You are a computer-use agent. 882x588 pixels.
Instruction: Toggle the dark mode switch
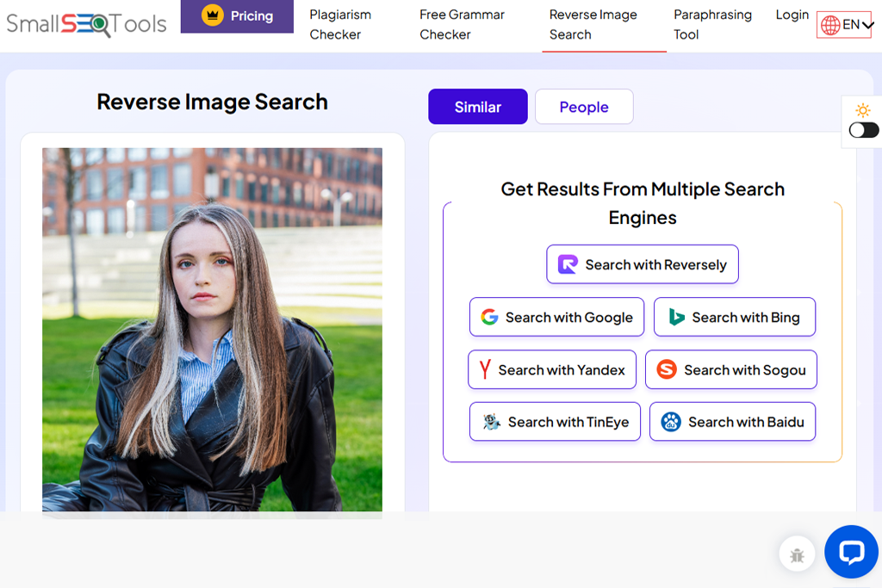(863, 130)
